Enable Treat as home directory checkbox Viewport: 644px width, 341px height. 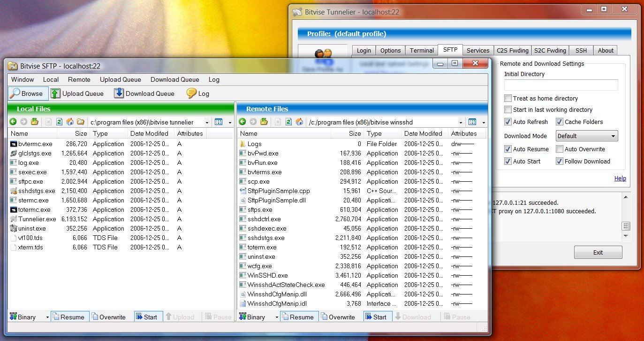508,99
